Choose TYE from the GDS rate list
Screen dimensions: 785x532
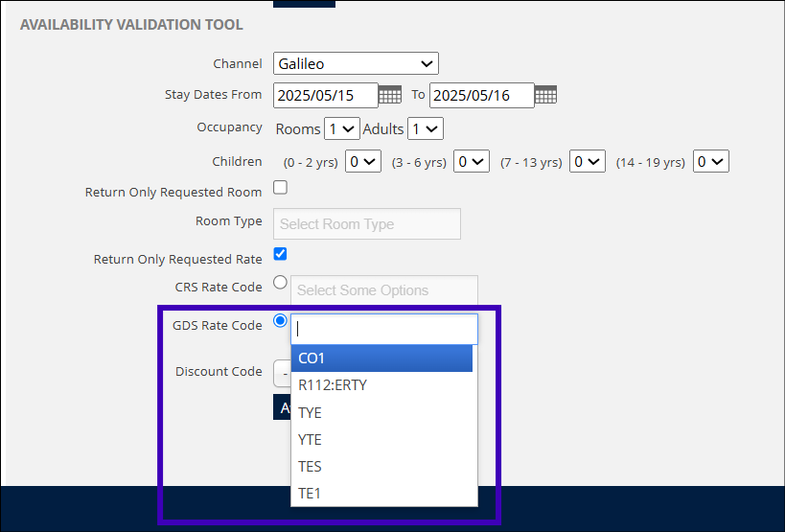pyautogui.click(x=382, y=412)
